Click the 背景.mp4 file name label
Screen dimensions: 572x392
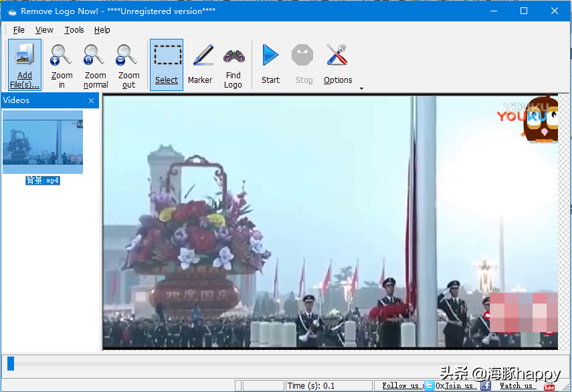(42, 181)
